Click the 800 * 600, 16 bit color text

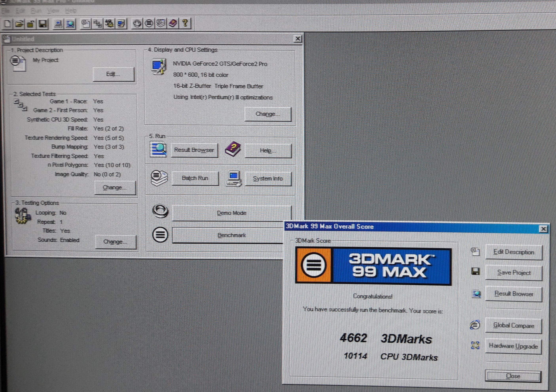tap(200, 75)
